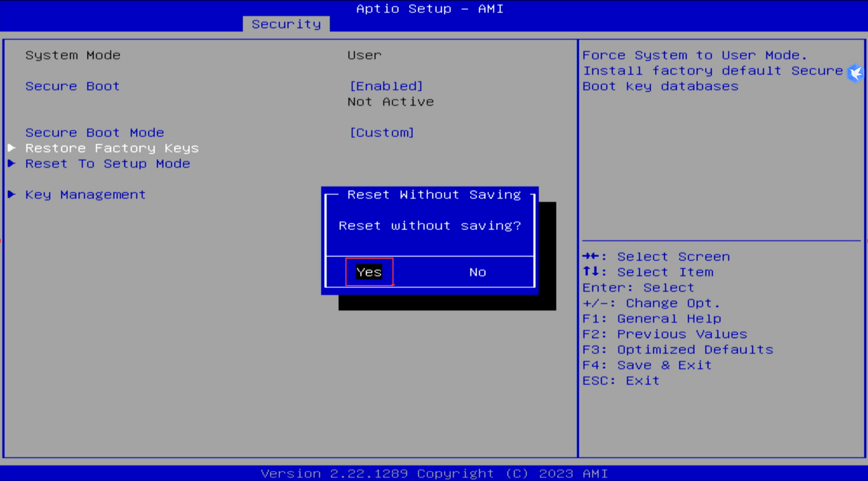
Task: Open Restore Factory Keys entry
Action: pyautogui.click(x=112, y=148)
